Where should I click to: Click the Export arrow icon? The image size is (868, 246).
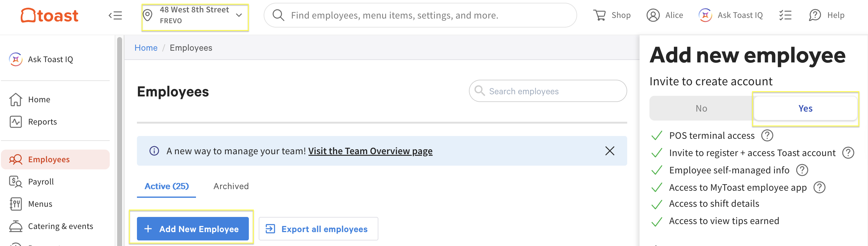(x=270, y=229)
